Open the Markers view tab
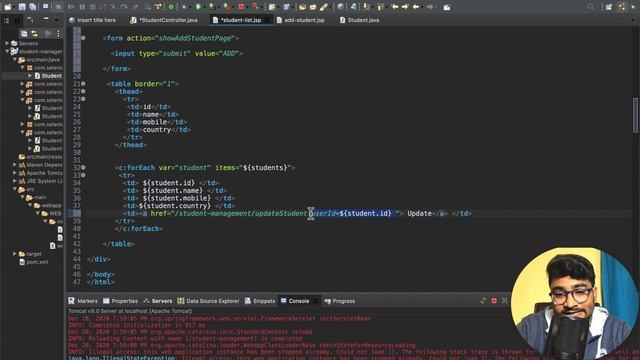The image size is (640, 360). pos(83,301)
